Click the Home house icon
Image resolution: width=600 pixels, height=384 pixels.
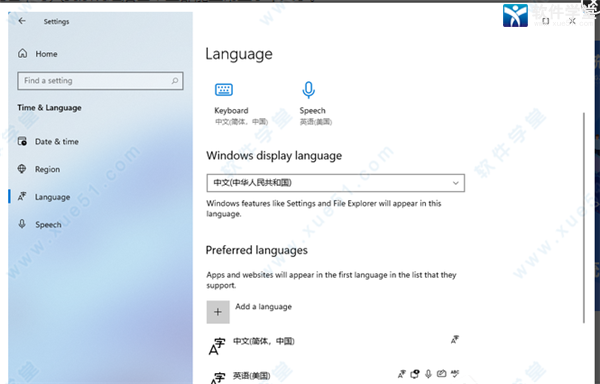pyautogui.click(x=23, y=54)
